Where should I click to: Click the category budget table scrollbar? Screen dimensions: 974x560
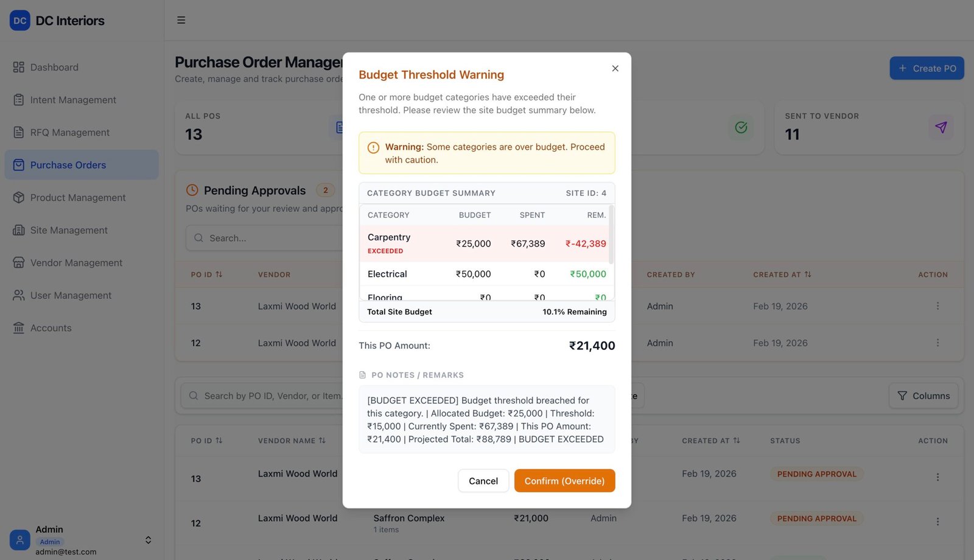coord(611,235)
